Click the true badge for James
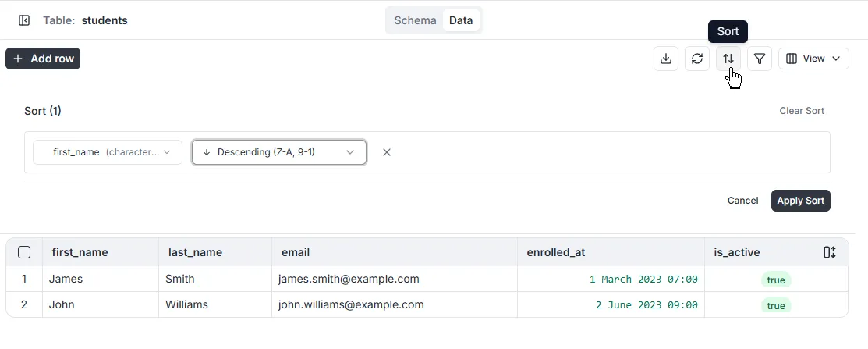 776,280
